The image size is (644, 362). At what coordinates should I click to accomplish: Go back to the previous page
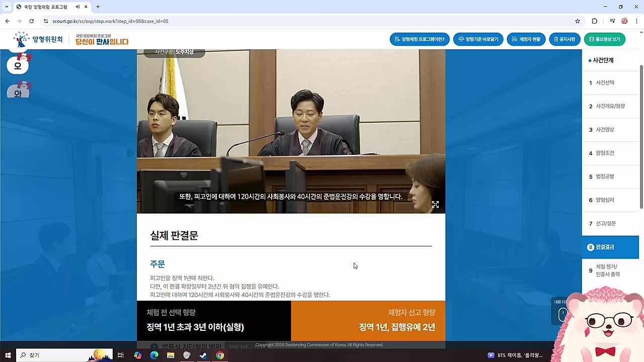tap(7, 21)
